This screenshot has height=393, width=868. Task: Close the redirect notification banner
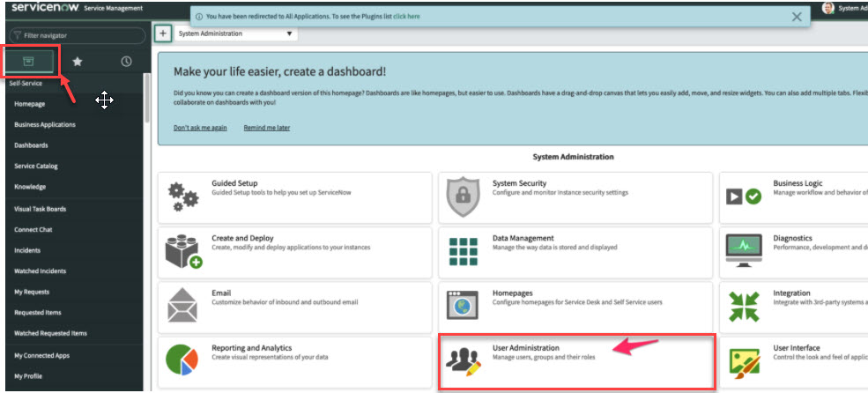point(797,16)
